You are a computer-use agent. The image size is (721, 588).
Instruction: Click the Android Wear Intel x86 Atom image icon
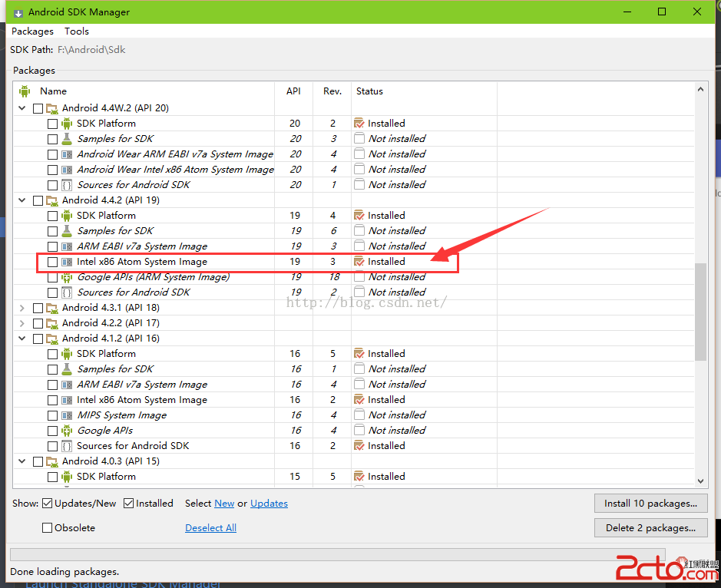coord(67,170)
